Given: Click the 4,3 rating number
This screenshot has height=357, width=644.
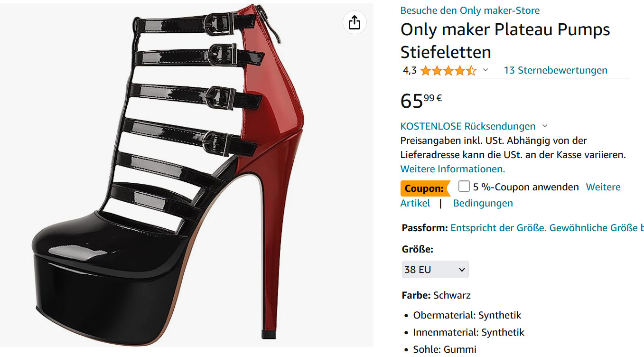Looking at the screenshot, I should click(410, 71).
